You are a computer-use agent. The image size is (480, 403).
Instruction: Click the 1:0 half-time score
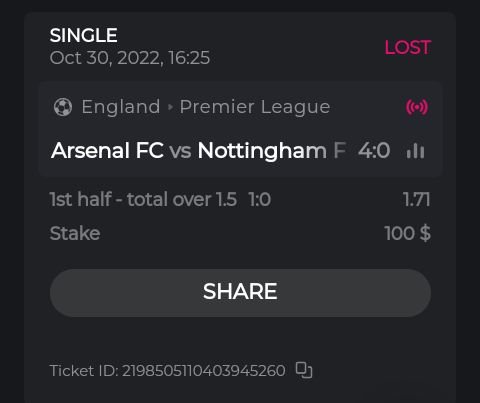[260, 200]
